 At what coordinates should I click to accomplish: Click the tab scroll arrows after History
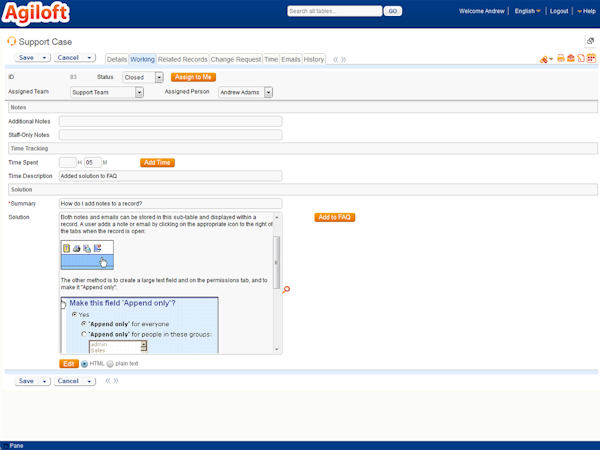(x=340, y=59)
